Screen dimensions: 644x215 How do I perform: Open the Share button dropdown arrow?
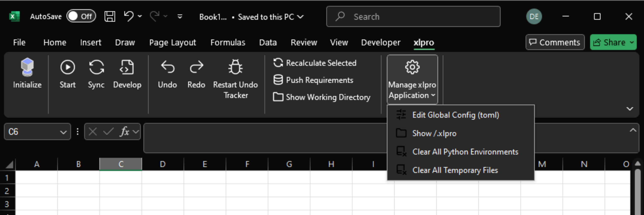point(632,42)
